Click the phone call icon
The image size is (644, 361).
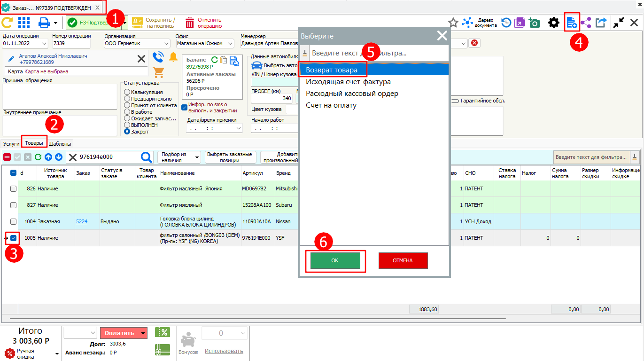(158, 57)
